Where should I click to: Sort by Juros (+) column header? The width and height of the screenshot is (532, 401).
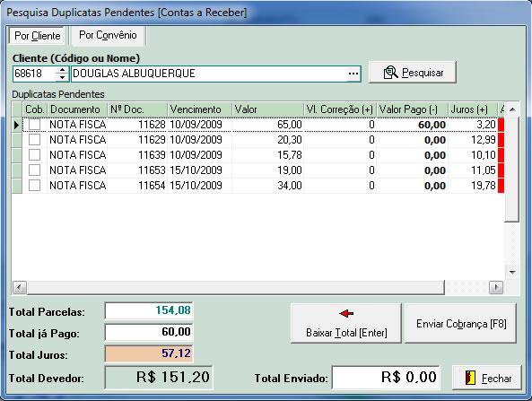click(x=473, y=109)
